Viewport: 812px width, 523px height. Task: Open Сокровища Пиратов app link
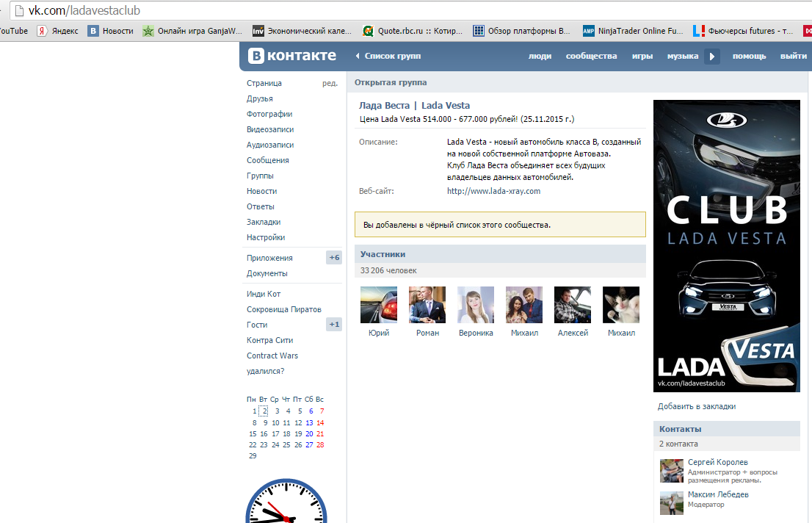(x=284, y=309)
